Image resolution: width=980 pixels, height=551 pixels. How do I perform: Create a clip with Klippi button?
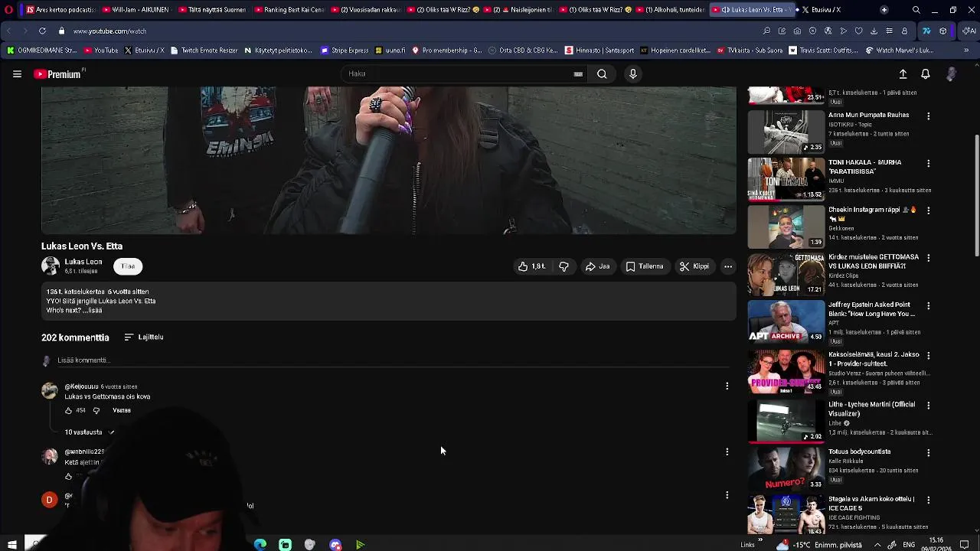(x=694, y=266)
